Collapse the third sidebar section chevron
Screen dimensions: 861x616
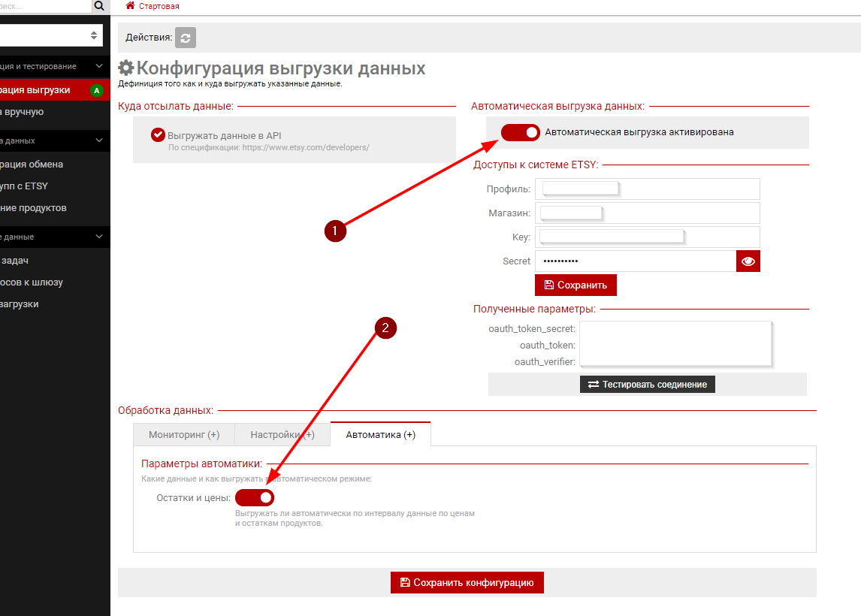(99, 237)
